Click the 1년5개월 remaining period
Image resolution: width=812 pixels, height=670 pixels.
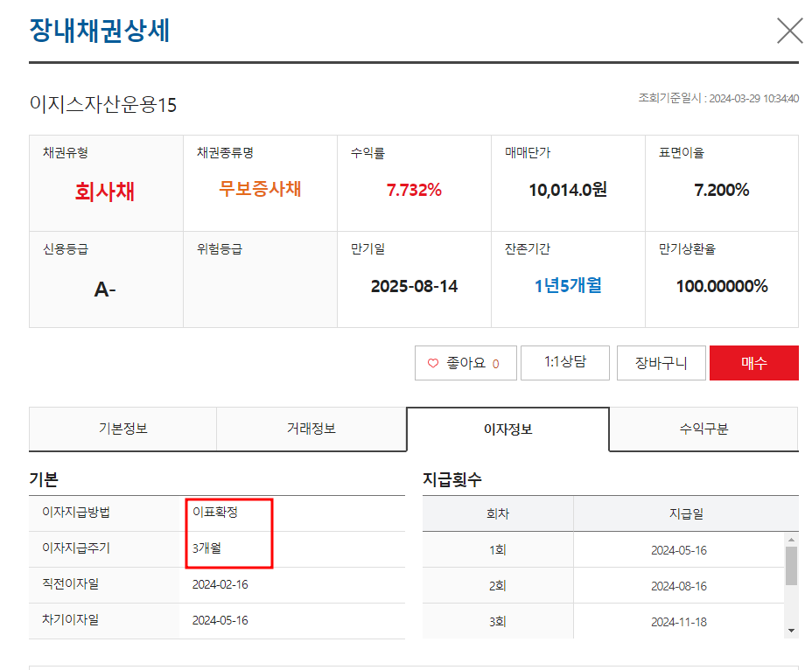568,285
